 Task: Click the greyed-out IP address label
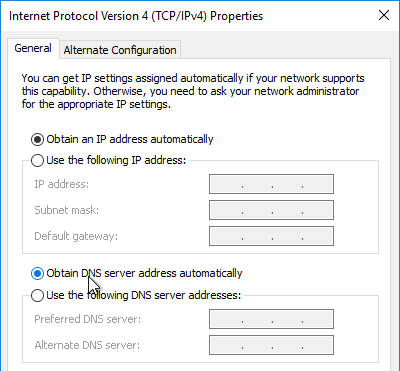pos(62,184)
